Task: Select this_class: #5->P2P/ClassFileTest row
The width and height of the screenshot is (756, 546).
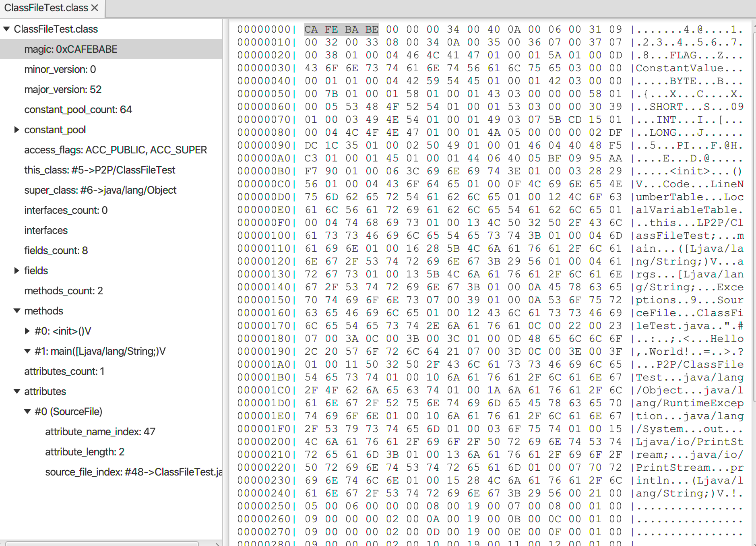Action: pos(111,170)
